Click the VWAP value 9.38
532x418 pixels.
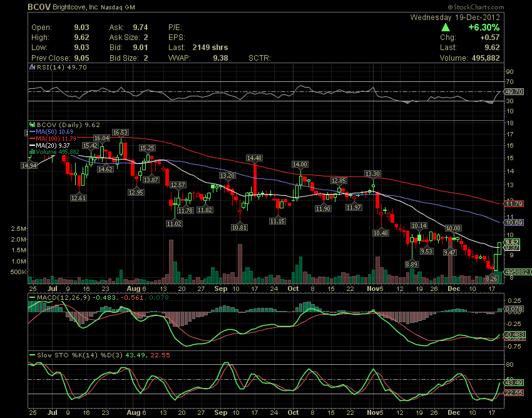[220, 58]
